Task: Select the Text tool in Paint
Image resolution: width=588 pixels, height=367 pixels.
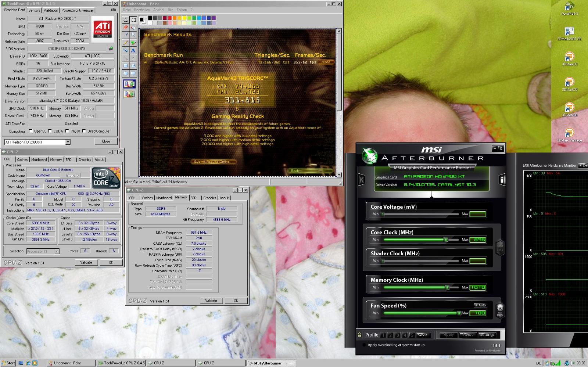Action: click(x=133, y=51)
